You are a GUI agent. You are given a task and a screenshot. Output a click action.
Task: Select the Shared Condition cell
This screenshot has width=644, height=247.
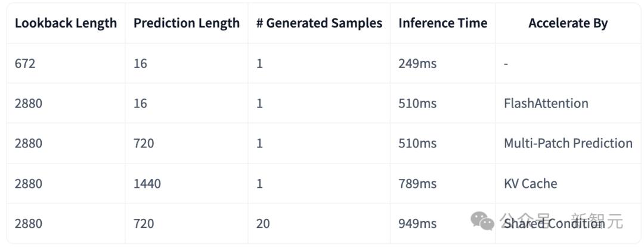(x=554, y=223)
